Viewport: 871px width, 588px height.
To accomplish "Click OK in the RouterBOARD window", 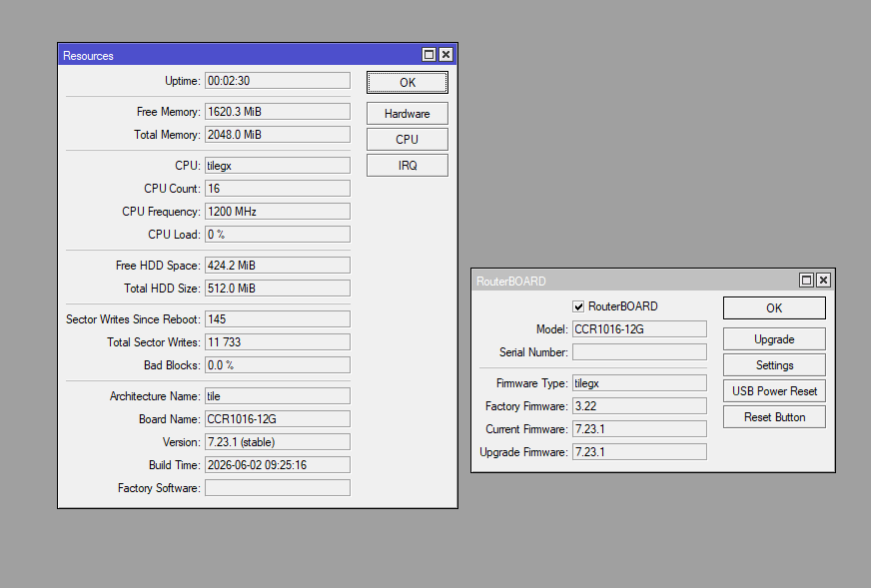I will [774, 308].
